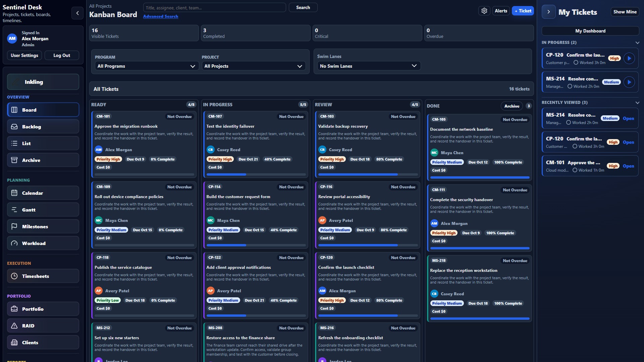Screen dimensions: 644x362
Task: Click Maya Chen avatar on CM-109 card
Action: [99, 221]
